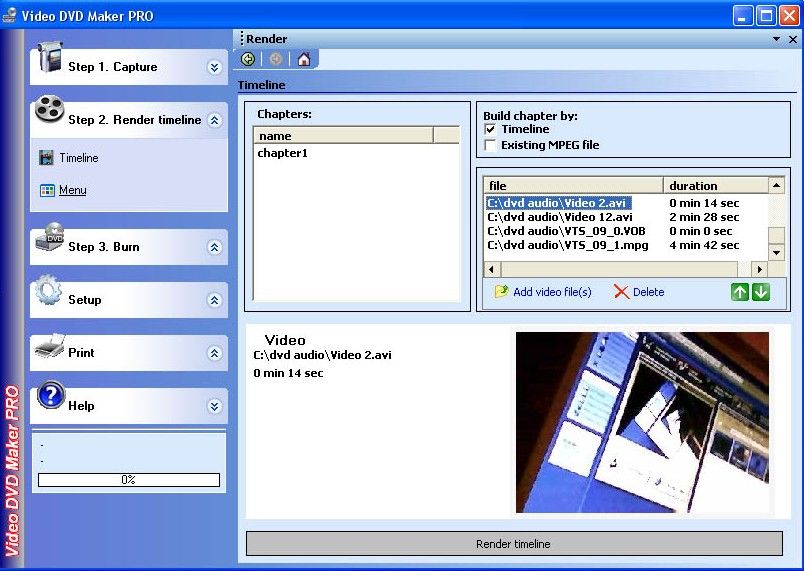
Task: Click the printer icon beside Print
Action: pyautogui.click(x=50, y=346)
